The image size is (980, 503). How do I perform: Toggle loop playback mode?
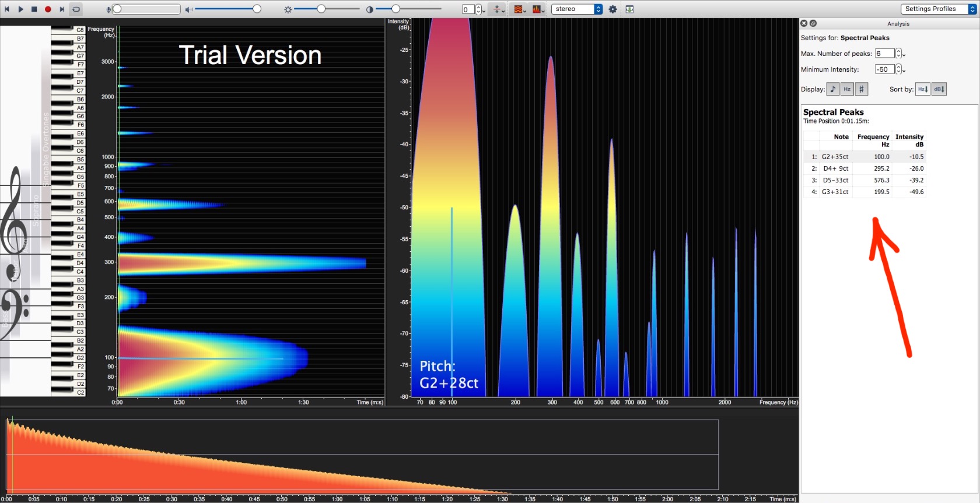[76, 9]
